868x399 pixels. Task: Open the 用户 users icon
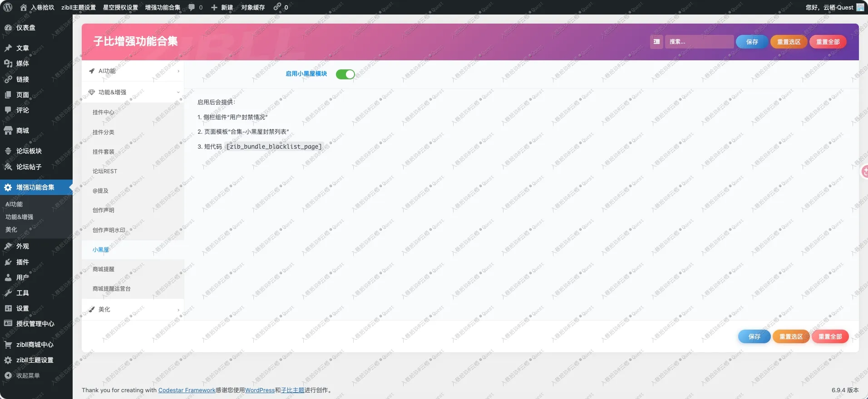coord(8,277)
